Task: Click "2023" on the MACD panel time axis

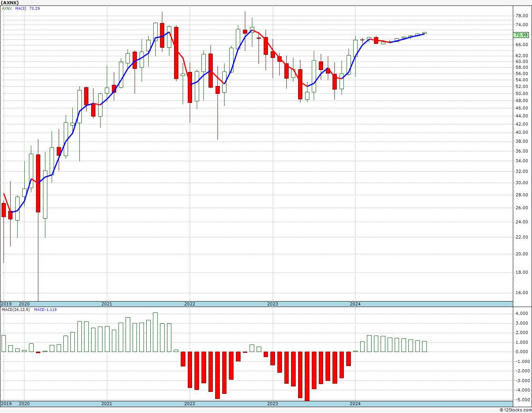Action: coord(273,404)
